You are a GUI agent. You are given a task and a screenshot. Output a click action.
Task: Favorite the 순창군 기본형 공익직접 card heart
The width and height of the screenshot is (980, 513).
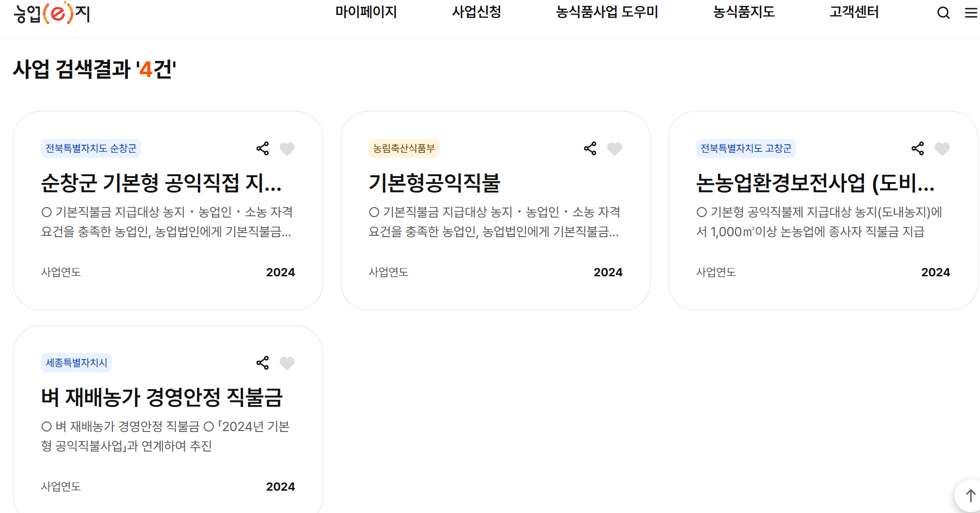click(x=287, y=149)
